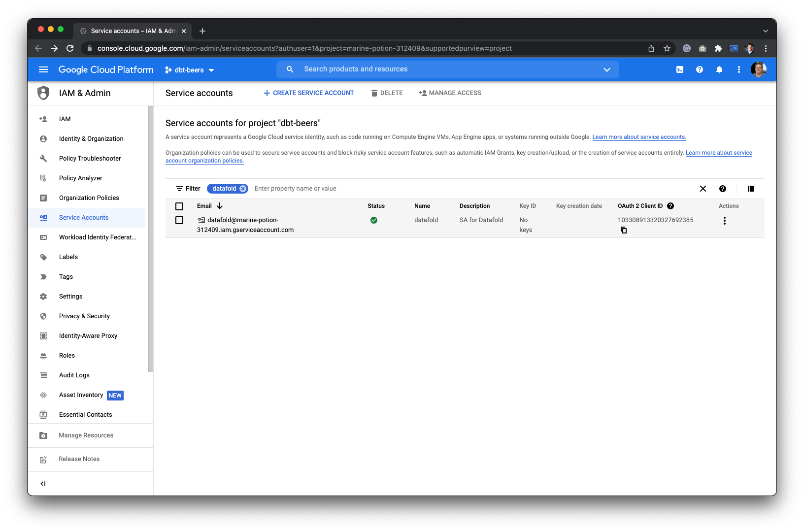Select all rows header checkbox
The image size is (804, 532).
(179, 206)
